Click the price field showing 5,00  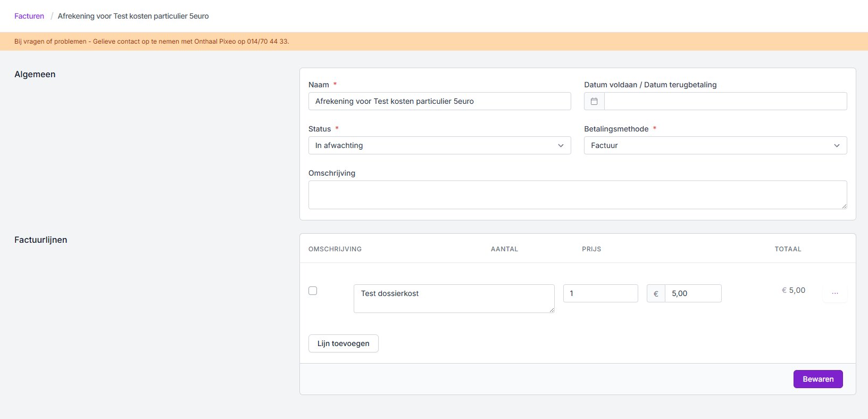(692, 293)
